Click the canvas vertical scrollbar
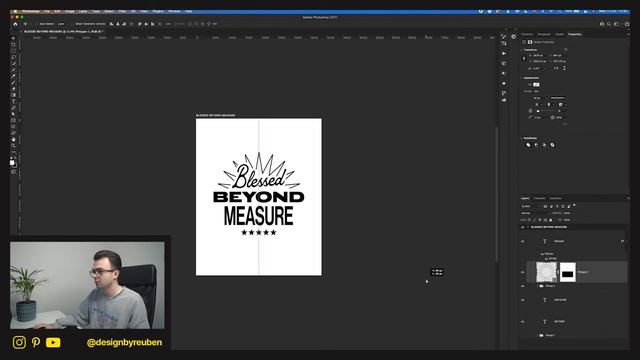The height and width of the screenshot is (360, 640). pos(497,194)
